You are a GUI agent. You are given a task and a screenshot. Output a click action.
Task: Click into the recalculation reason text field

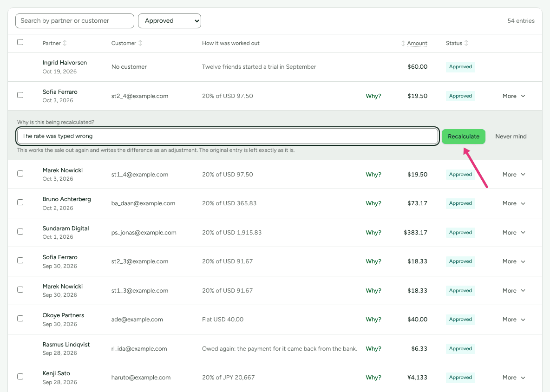227,136
